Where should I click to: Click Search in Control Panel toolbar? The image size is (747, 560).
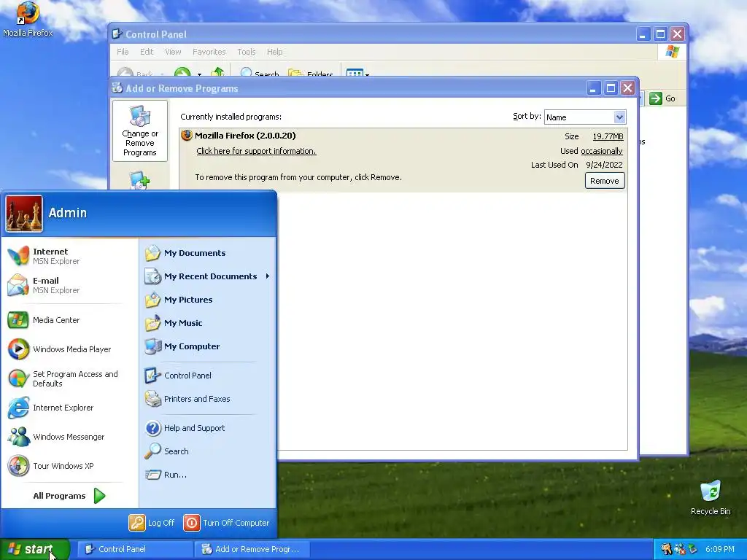260,74
